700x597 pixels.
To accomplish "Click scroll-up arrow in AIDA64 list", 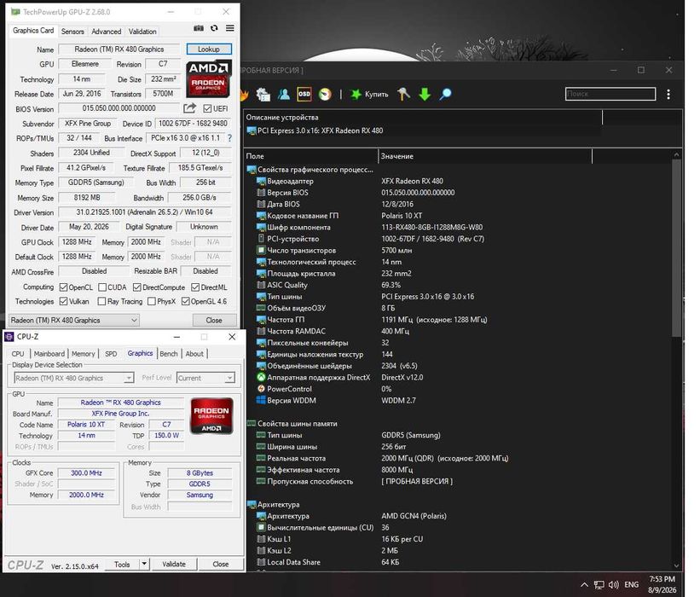I will (677, 154).
